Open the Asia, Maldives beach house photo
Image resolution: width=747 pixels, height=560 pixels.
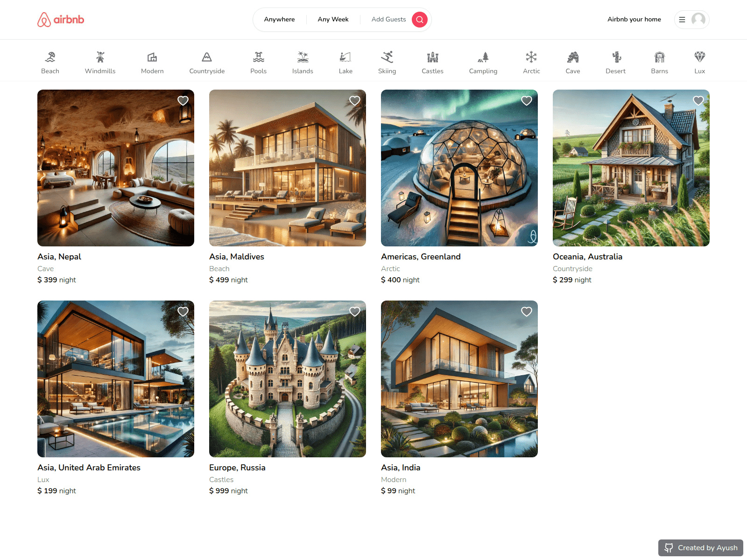288,168
